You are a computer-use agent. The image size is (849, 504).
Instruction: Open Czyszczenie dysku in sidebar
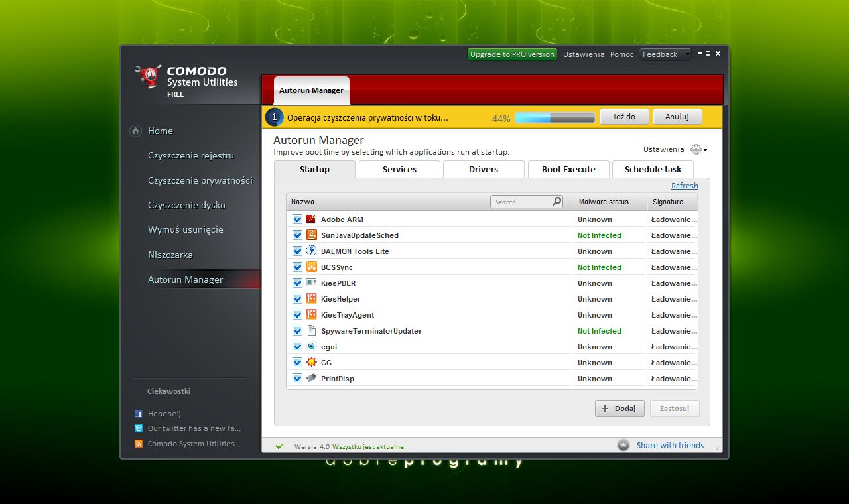point(186,205)
